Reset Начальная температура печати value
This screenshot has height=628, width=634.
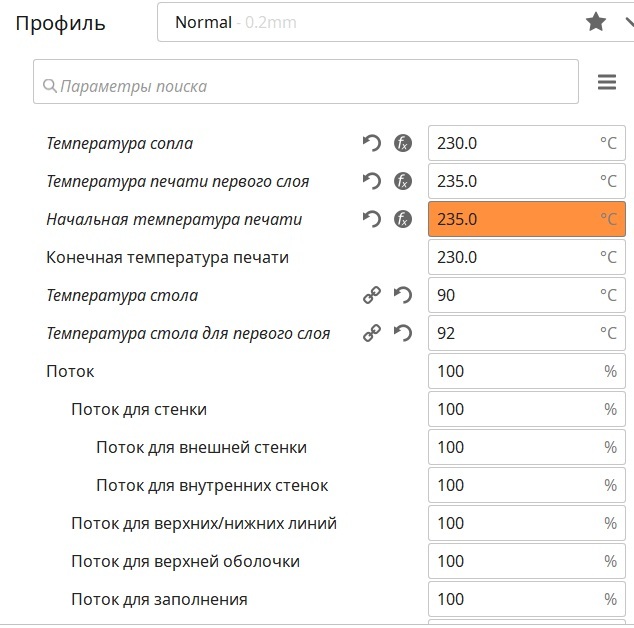(372, 219)
